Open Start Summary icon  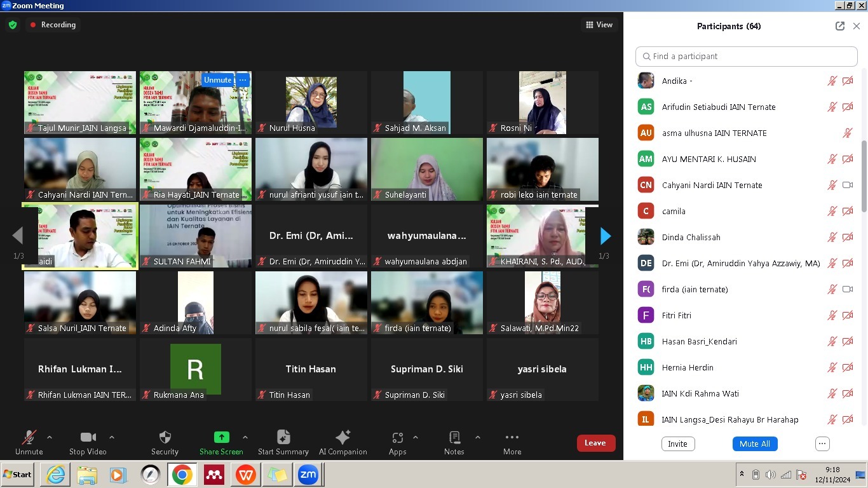coord(283,438)
